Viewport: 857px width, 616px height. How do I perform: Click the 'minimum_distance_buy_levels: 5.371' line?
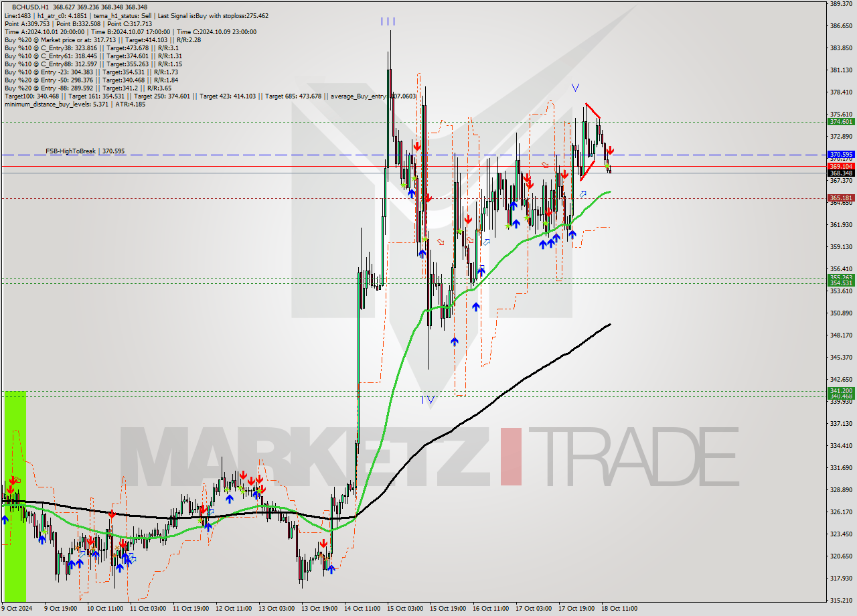point(74,104)
